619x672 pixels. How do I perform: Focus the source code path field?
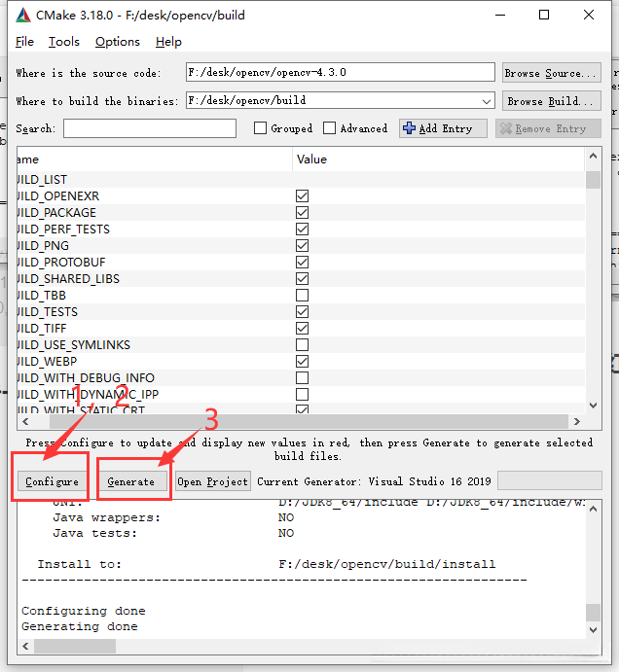(341, 72)
